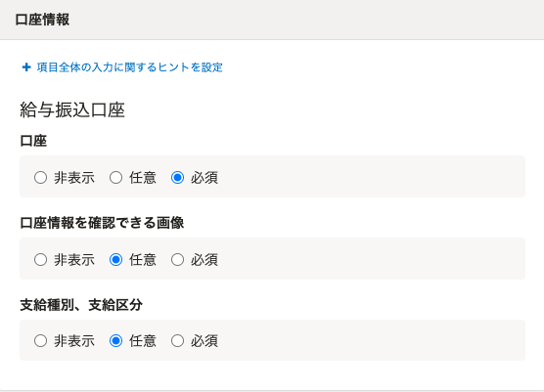Click the 必須 text label in 口座 row
Viewport: 544px width, 392px height.
204,178
